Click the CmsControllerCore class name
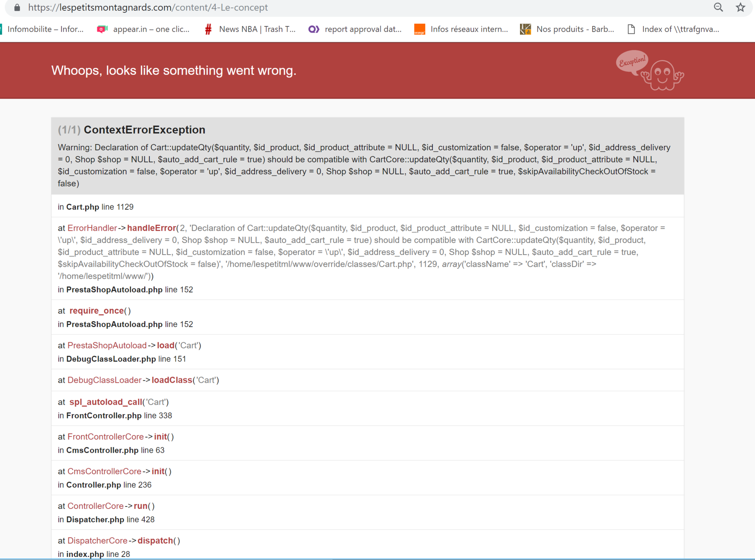Image resolution: width=755 pixels, height=560 pixels. (104, 471)
